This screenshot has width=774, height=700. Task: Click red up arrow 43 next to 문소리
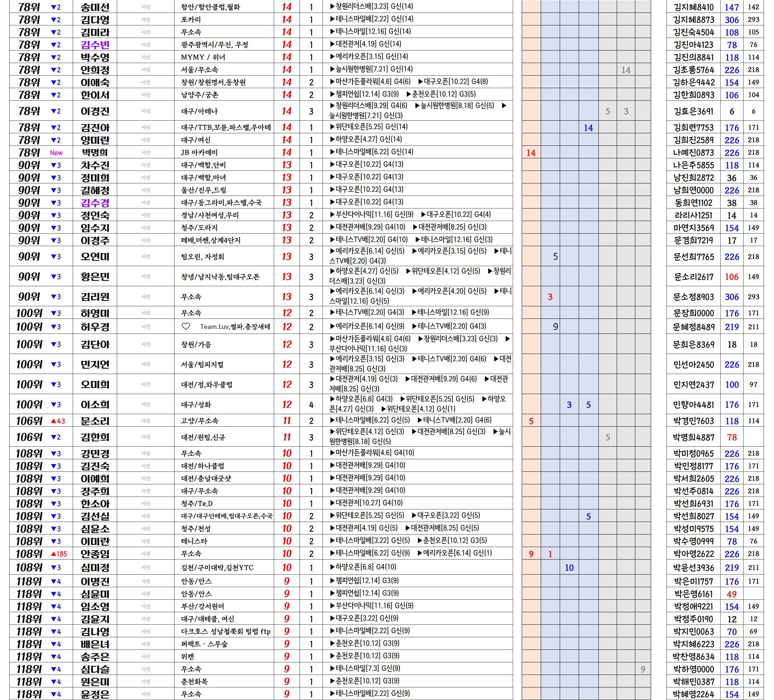[x=58, y=421]
